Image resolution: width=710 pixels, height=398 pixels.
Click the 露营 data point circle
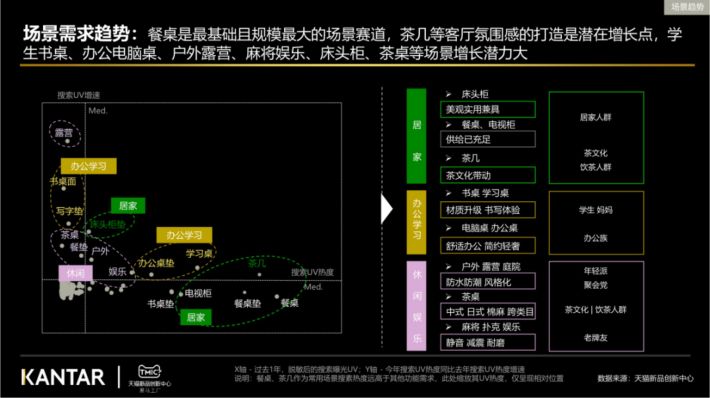(x=67, y=142)
